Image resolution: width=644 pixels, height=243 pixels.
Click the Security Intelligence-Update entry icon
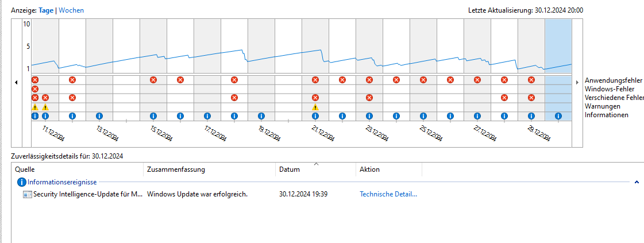click(27, 195)
